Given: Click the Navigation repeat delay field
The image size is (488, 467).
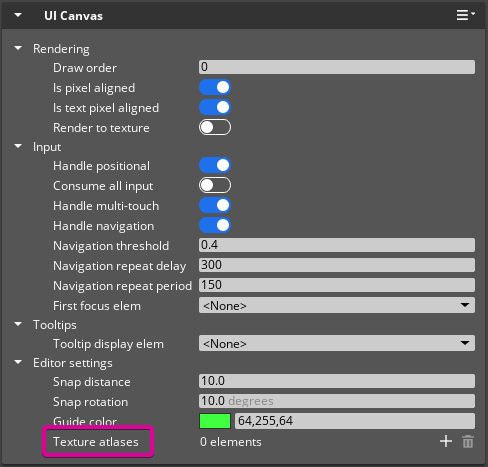Looking at the screenshot, I should tap(337, 265).
